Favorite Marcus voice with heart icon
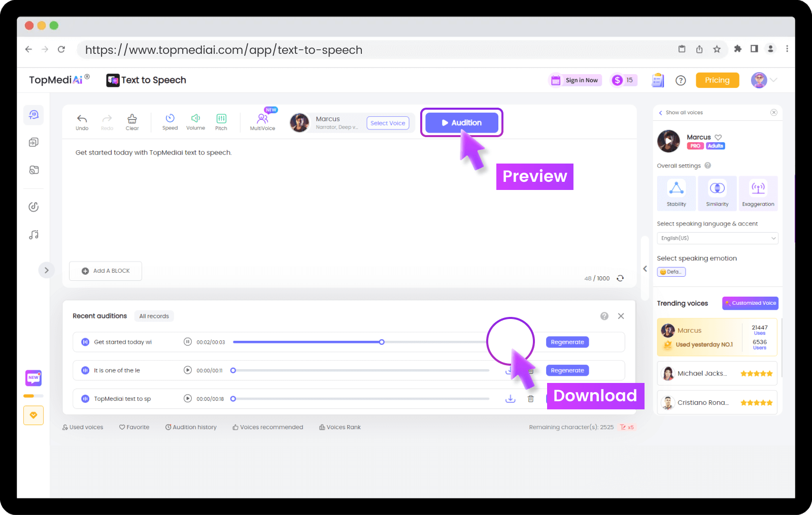Viewport: 812px width, 515px height. click(x=718, y=137)
